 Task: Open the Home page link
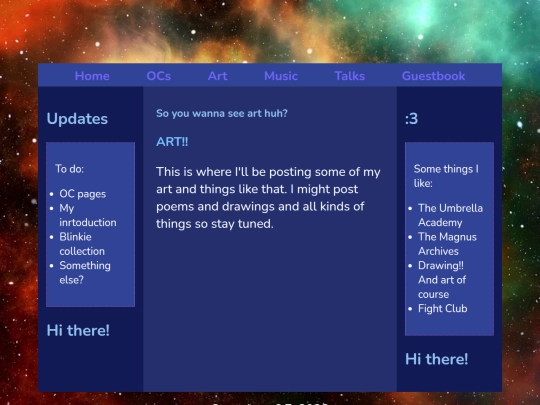92,76
